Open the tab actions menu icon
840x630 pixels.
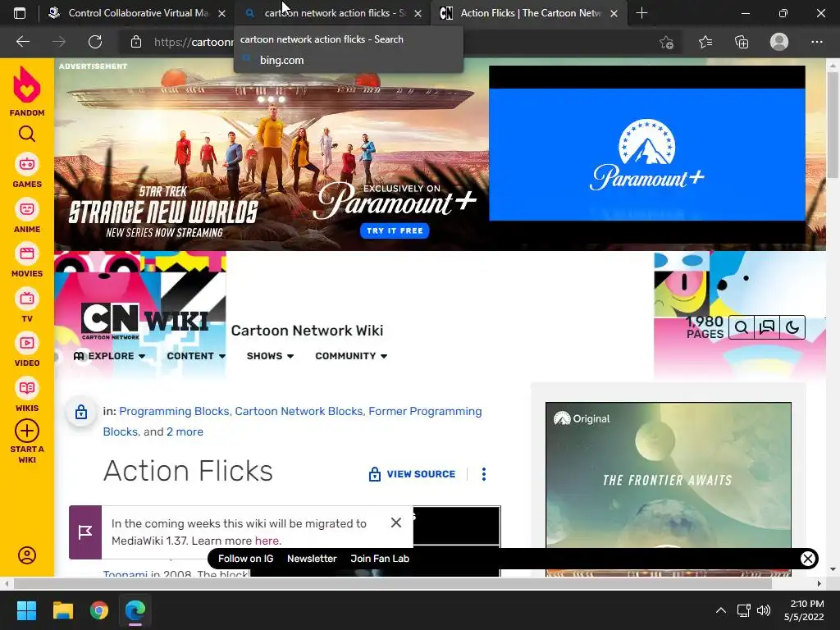coord(20,13)
